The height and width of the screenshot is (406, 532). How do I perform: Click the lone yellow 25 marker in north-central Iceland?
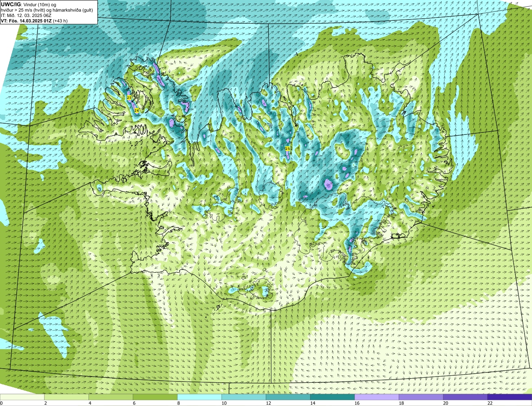288,148
